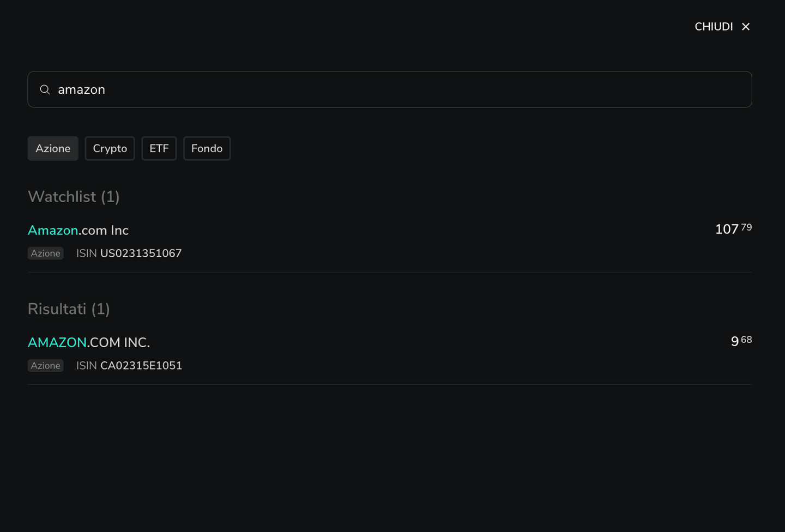Viewport: 785px width, 532px height.
Task: Open the AMAZON.COM INC. search result
Action: pyautogui.click(x=88, y=342)
